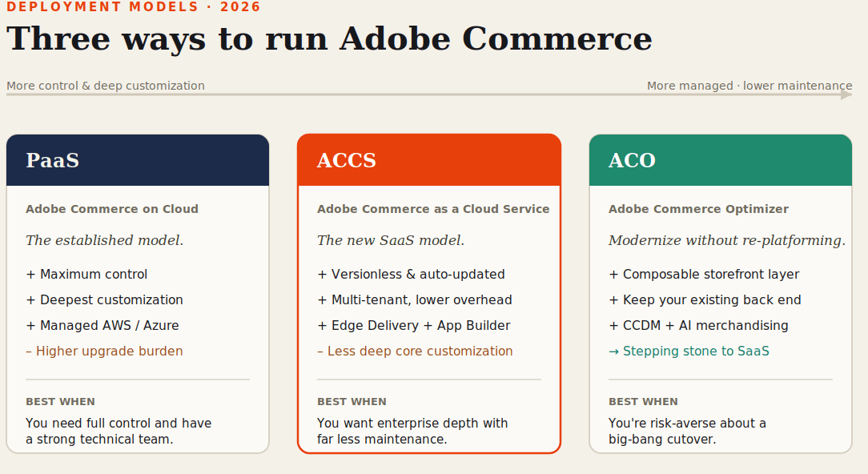Click 'Adobe Commerce as a Cloud Service' subtitle

pos(433,209)
